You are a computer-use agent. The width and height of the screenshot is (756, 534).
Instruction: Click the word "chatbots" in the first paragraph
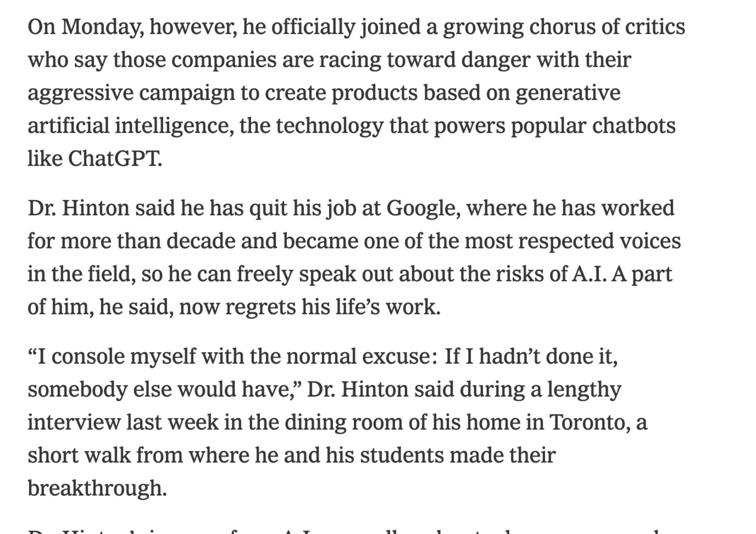633,126
